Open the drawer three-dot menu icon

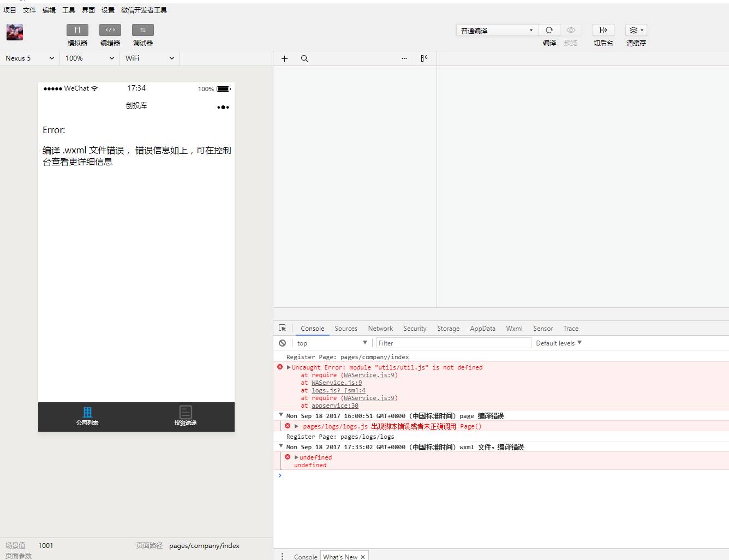tap(282, 556)
